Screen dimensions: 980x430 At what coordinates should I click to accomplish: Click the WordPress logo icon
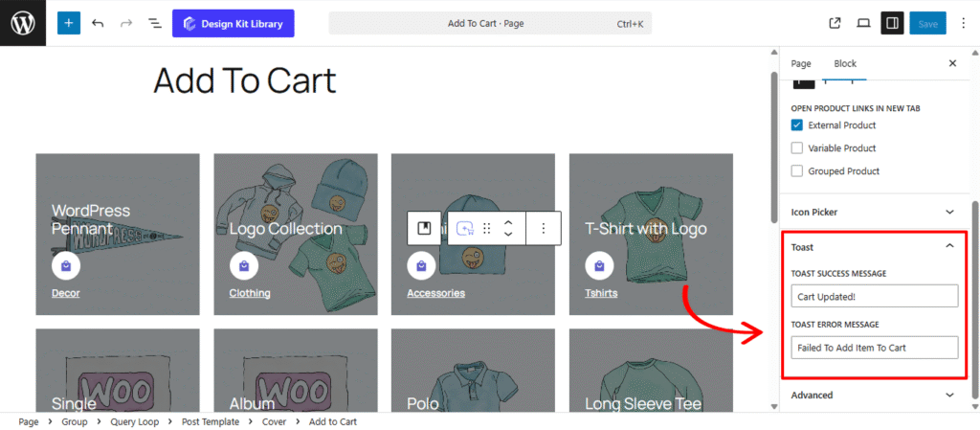(x=23, y=23)
